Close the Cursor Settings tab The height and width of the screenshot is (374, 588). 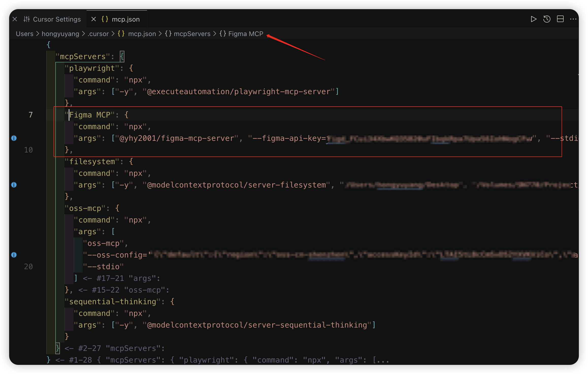click(x=15, y=19)
